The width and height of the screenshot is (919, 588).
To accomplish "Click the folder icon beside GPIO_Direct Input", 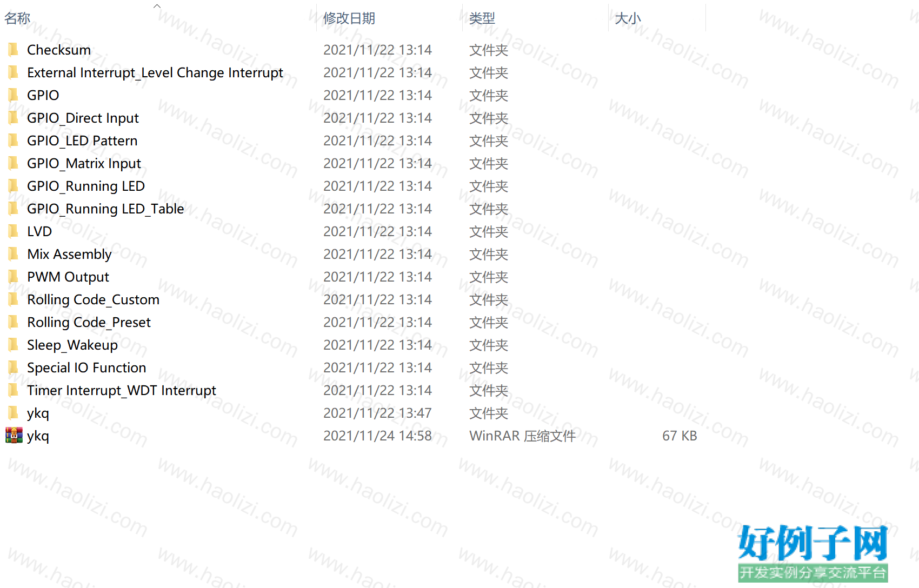I will 13,118.
